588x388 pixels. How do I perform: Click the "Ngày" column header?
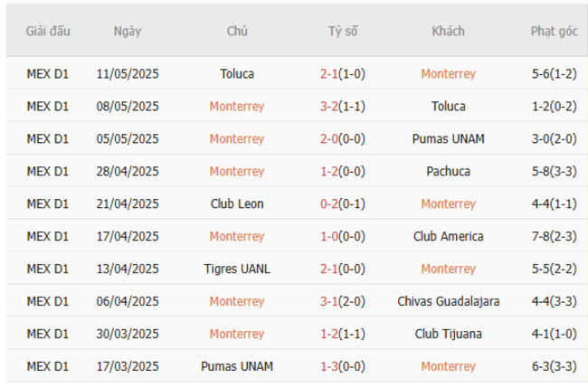tap(128, 31)
